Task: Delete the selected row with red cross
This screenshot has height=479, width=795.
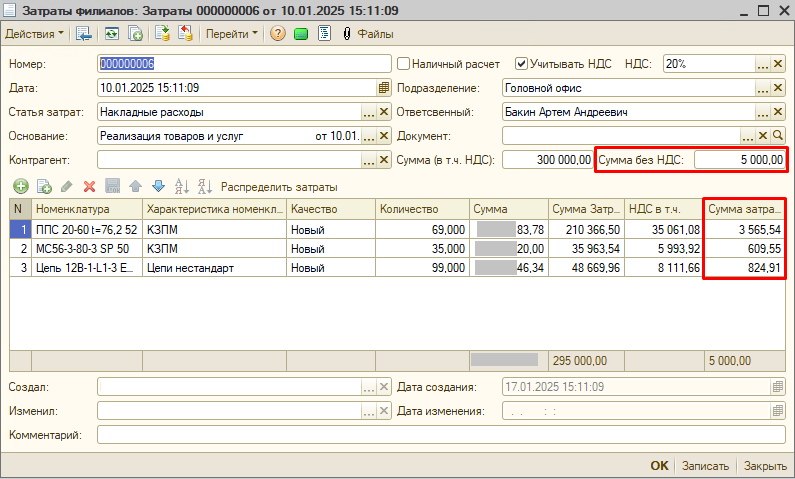Action: tap(89, 187)
